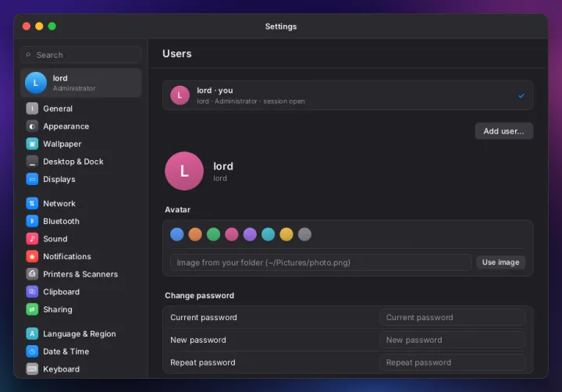Open the Appearance icon in sidebar
The image size is (562, 392).
(x=32, y=127)
